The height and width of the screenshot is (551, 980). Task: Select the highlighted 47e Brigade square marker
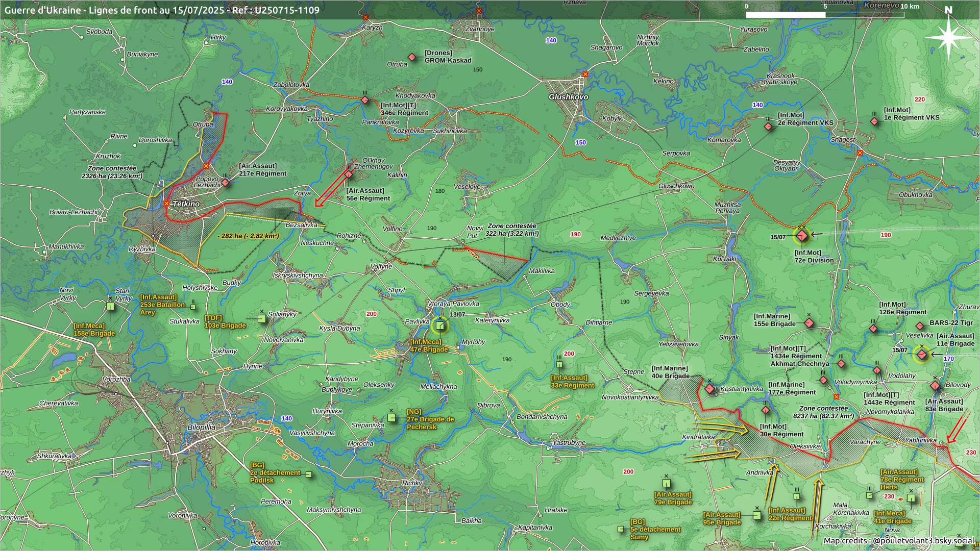tap(439, 325)
